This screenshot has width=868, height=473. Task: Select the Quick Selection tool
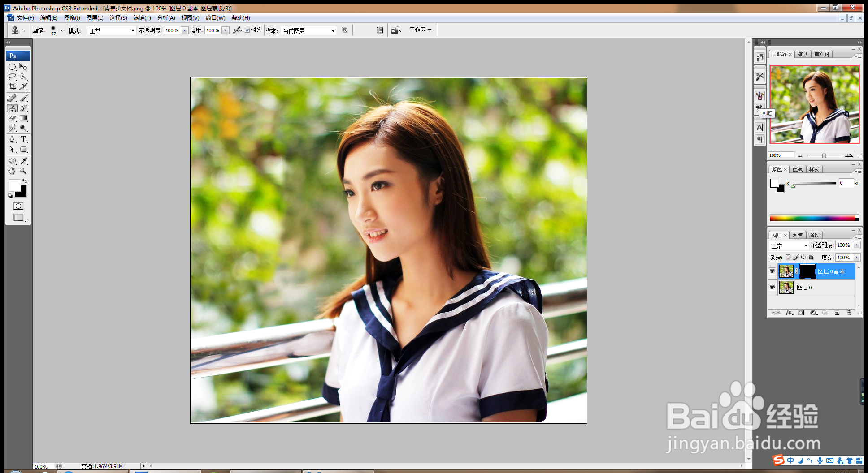[x=24, y=77]
